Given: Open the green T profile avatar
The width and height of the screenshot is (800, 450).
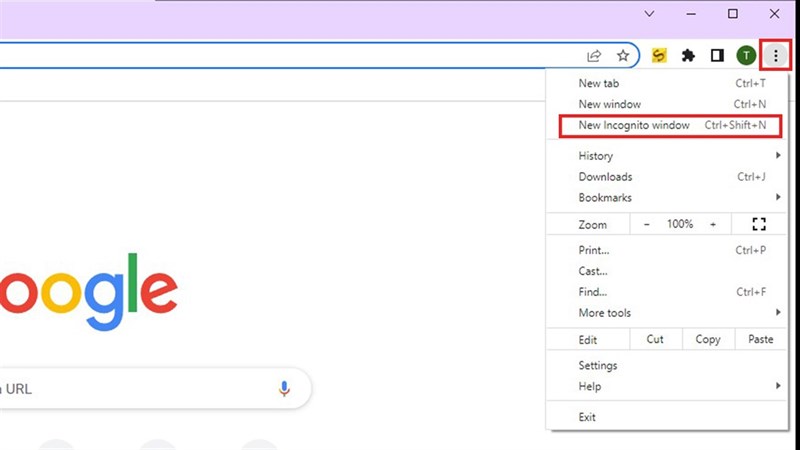Looking at the screenshot, I should point(746,55).
